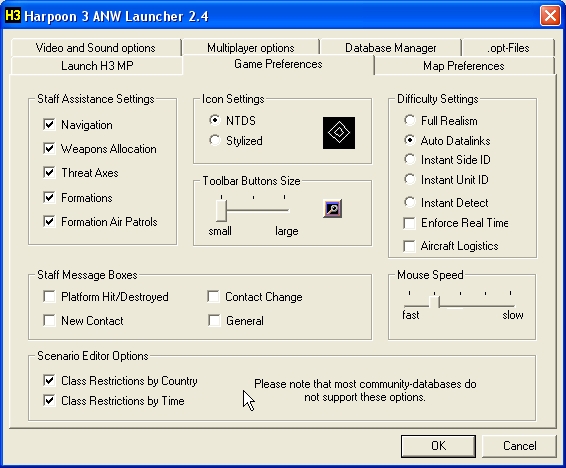Screen dimensions: 566x468
Task: Choose Instant Detect difficulty
Action: 410,202
